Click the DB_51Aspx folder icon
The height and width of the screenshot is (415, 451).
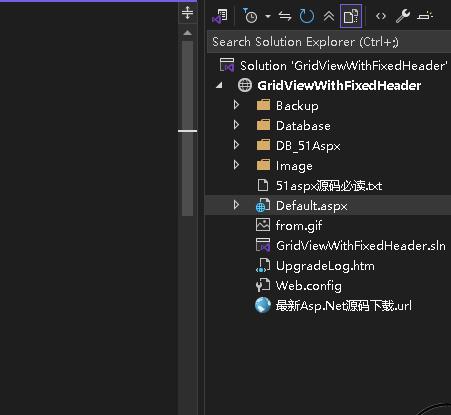pyautogui.click(x=263, y=145)
